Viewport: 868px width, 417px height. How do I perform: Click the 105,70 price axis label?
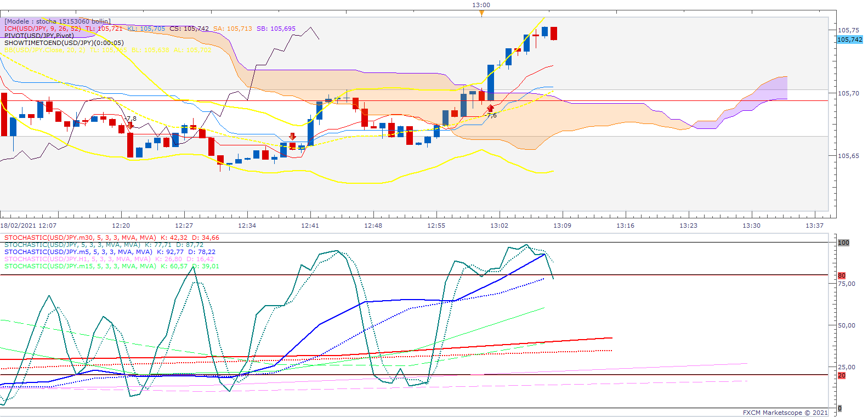coord(849,93)
